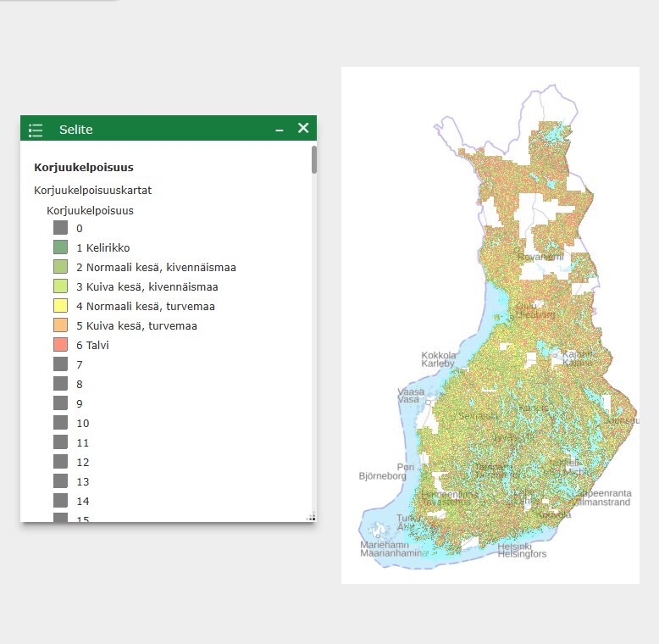Click the legend list icon in Selite header
This screenshot has height=644, width=659.
point(36,130)
